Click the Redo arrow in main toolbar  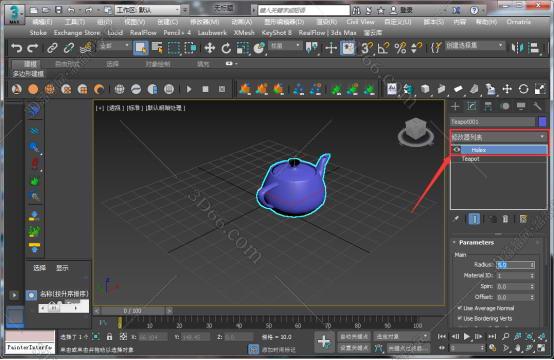tap(33, 48)
